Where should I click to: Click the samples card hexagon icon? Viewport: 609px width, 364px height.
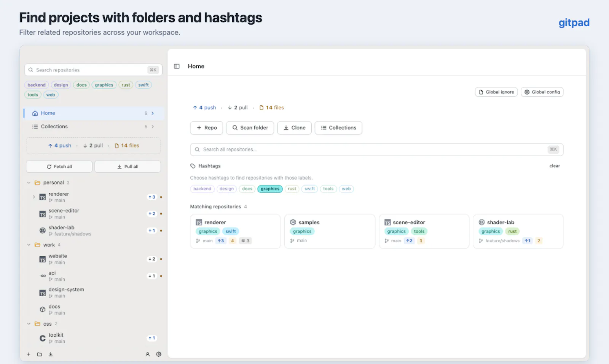coord(293,222)
